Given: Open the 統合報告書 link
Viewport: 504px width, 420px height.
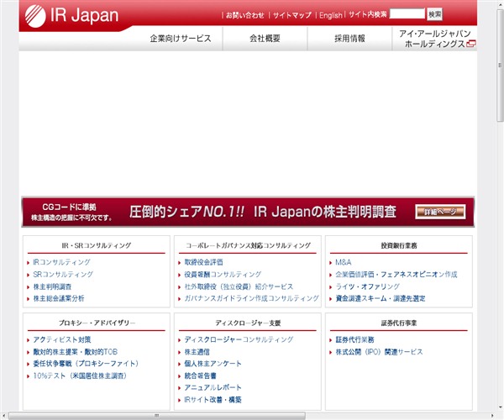Looking at the screenshot, I should pos(200,376).
